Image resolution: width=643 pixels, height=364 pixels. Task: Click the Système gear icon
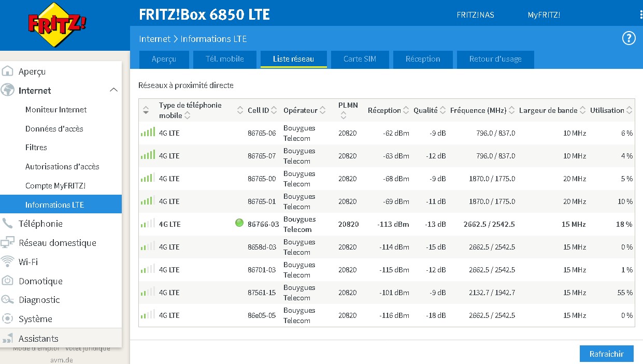click(8, 318)
